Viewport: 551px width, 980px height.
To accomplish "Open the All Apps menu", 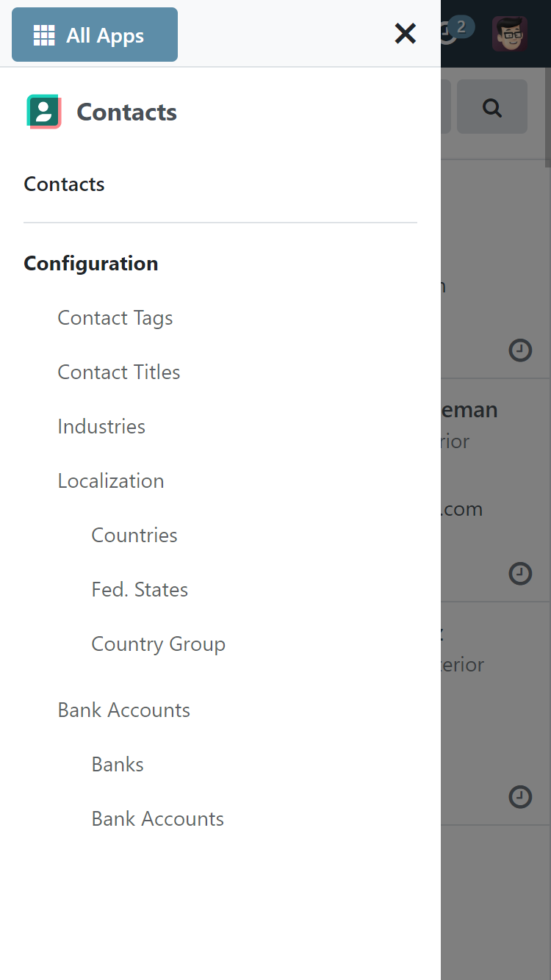I will click(x=95, y=35).
